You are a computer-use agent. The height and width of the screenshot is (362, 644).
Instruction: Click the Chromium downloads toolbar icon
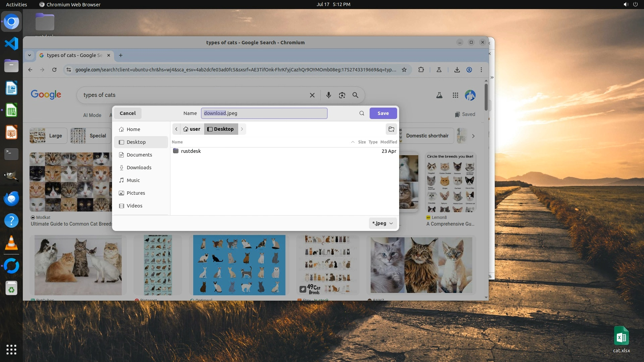point(457,70)
